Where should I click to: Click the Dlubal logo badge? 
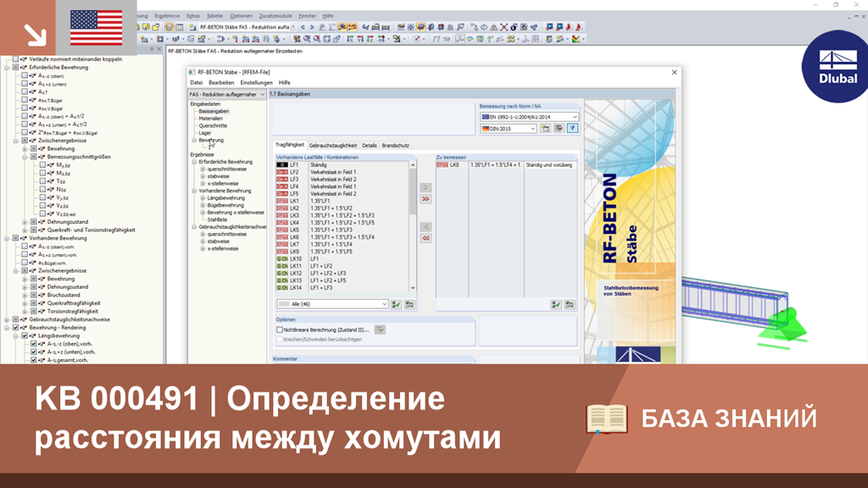(837, 66)
